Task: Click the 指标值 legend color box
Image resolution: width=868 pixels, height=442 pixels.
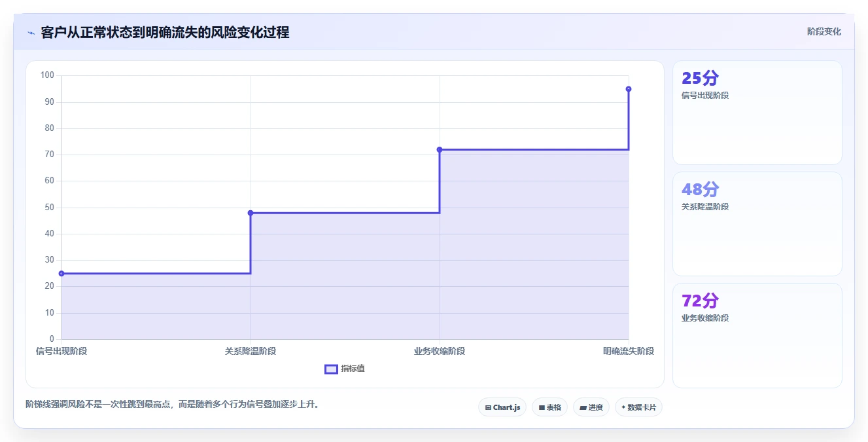Action: [331, 369]
